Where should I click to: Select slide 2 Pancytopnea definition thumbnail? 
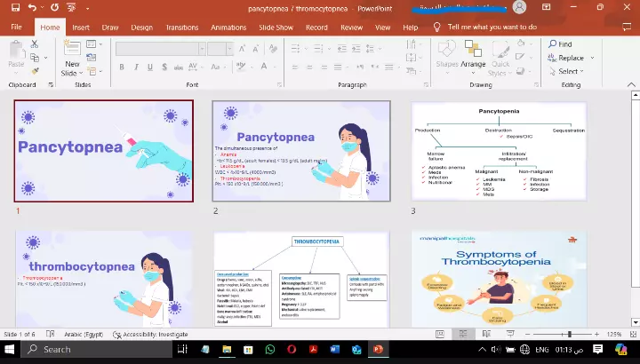[301, 151]
